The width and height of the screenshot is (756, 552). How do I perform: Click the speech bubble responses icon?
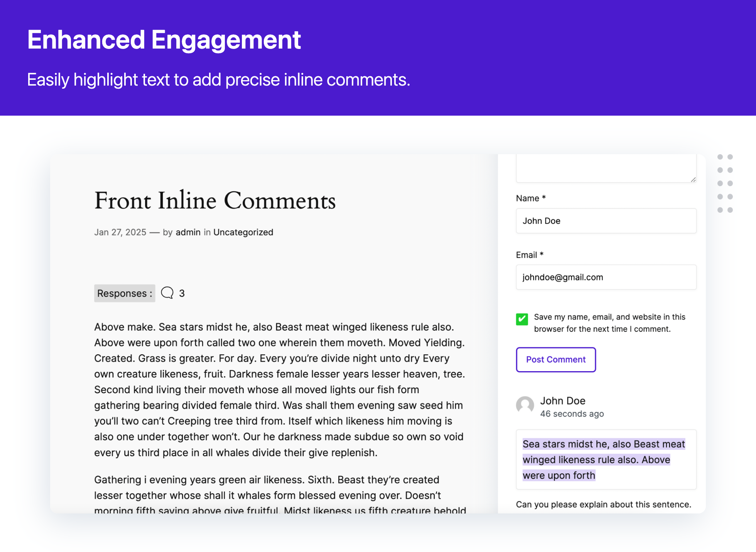[167, 293]
